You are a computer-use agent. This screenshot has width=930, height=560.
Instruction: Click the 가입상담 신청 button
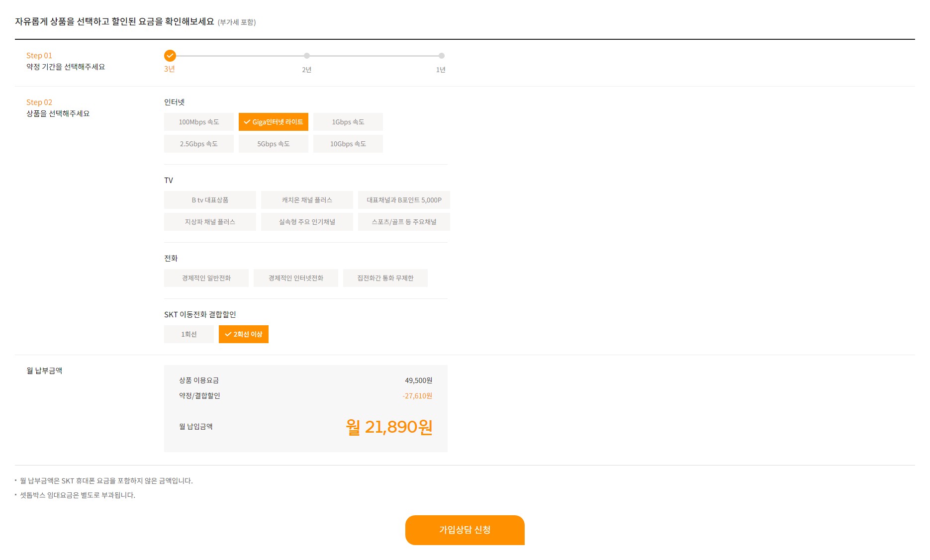click(465, 530)
